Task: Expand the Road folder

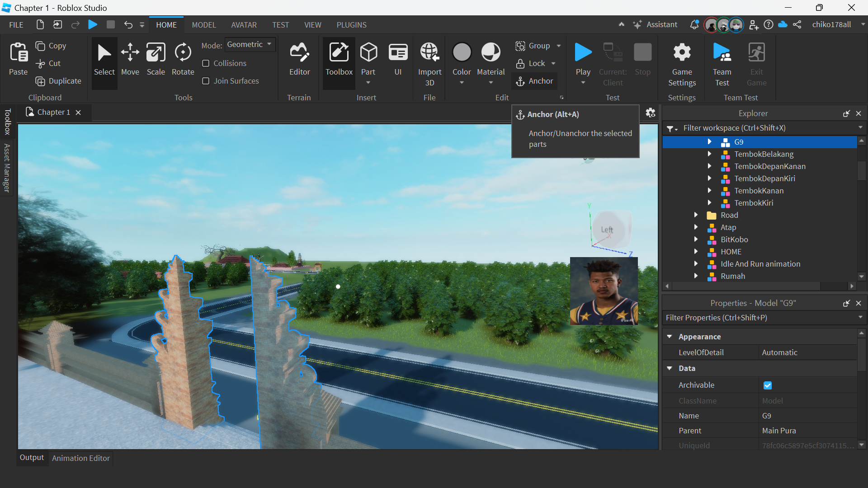Action: (x=696, y=215)
